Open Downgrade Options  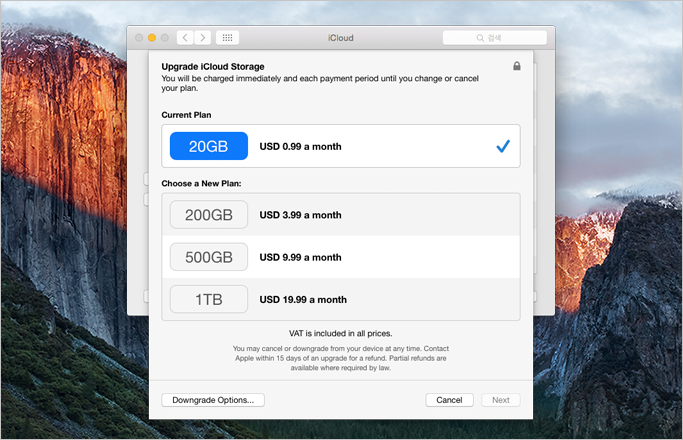[213, 400]
